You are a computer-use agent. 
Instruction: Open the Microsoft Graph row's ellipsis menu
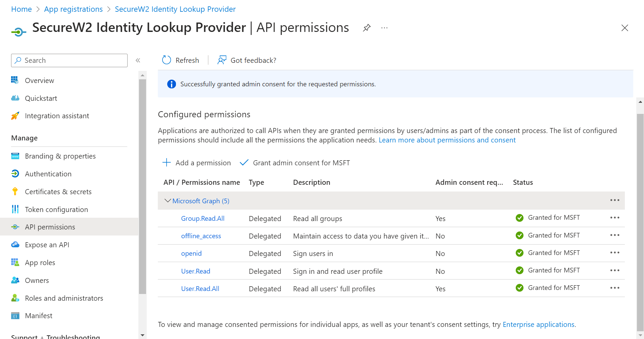click(x=614, y=200)
